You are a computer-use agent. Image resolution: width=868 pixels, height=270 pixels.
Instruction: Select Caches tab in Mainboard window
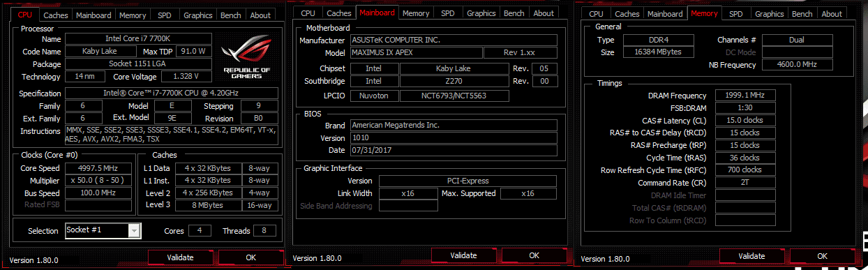[339, 13]
